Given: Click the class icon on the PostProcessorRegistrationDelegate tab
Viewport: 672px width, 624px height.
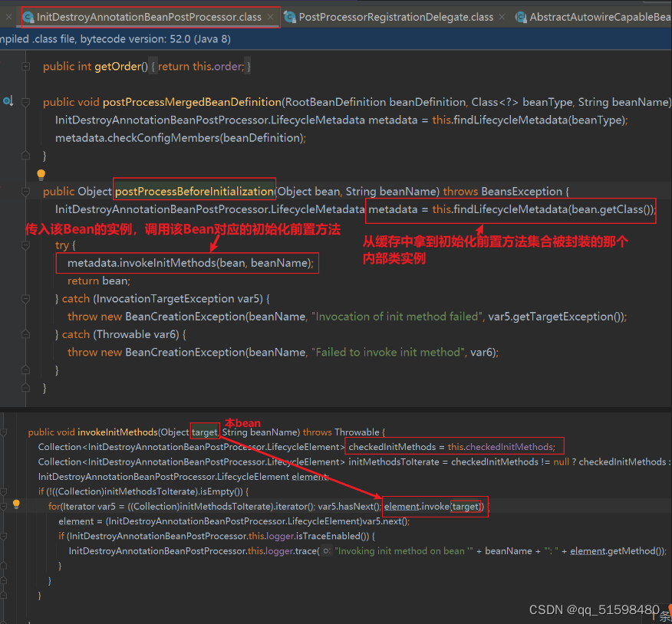Looking at the screenshot, I should [292, 16].
